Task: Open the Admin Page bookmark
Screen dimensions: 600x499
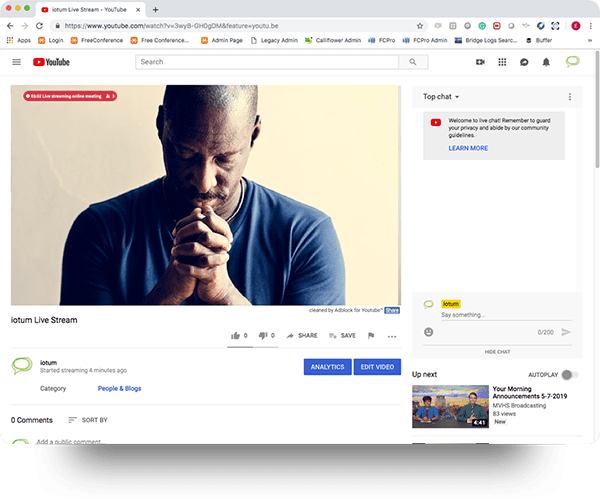Action: pos(222,40)
